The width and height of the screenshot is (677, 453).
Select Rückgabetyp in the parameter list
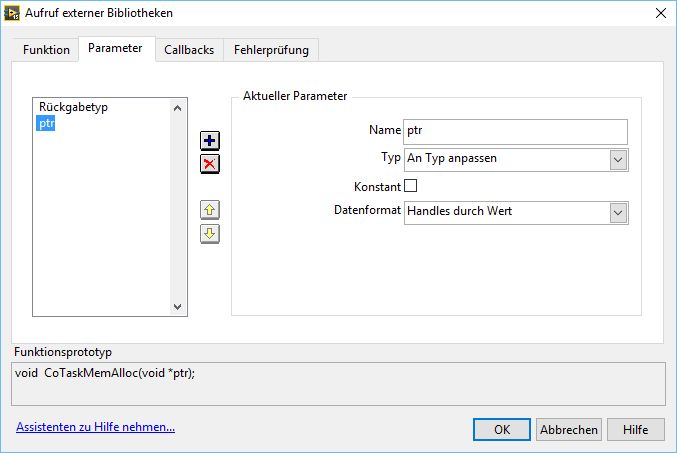tap(73, 107)
